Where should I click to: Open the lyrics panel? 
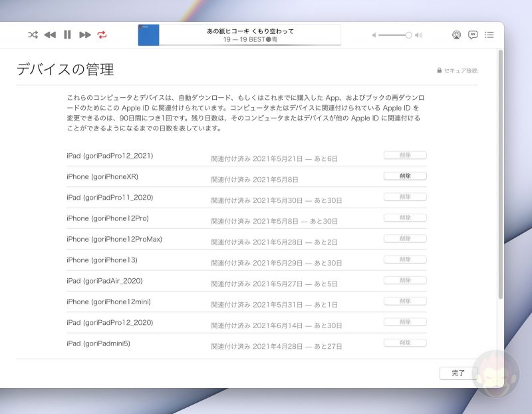coord(473,35)
